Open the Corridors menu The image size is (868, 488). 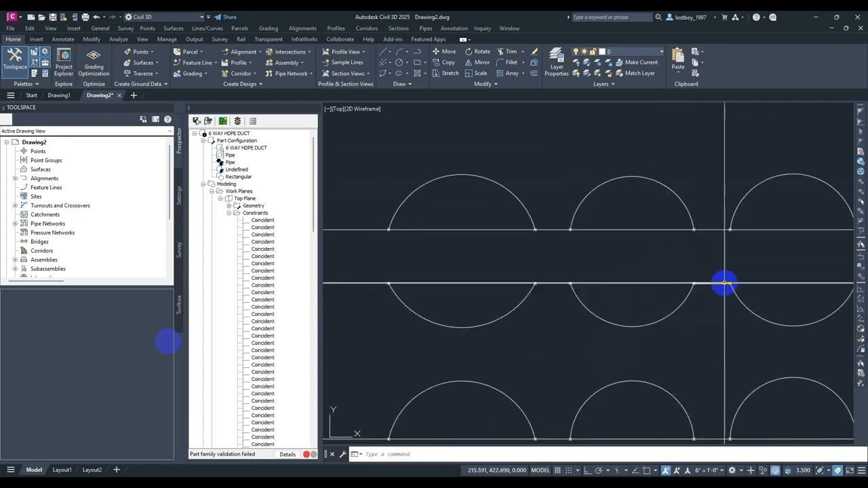[367, 28]
